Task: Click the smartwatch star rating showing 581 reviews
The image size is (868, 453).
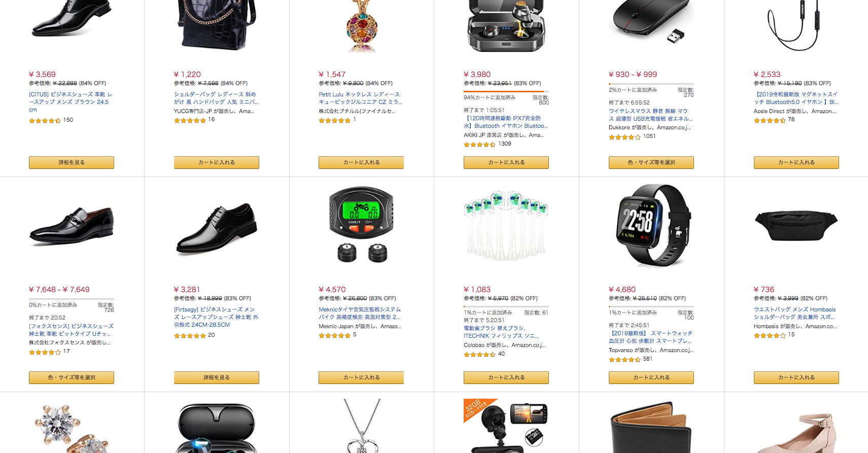Action: (625, 360)
